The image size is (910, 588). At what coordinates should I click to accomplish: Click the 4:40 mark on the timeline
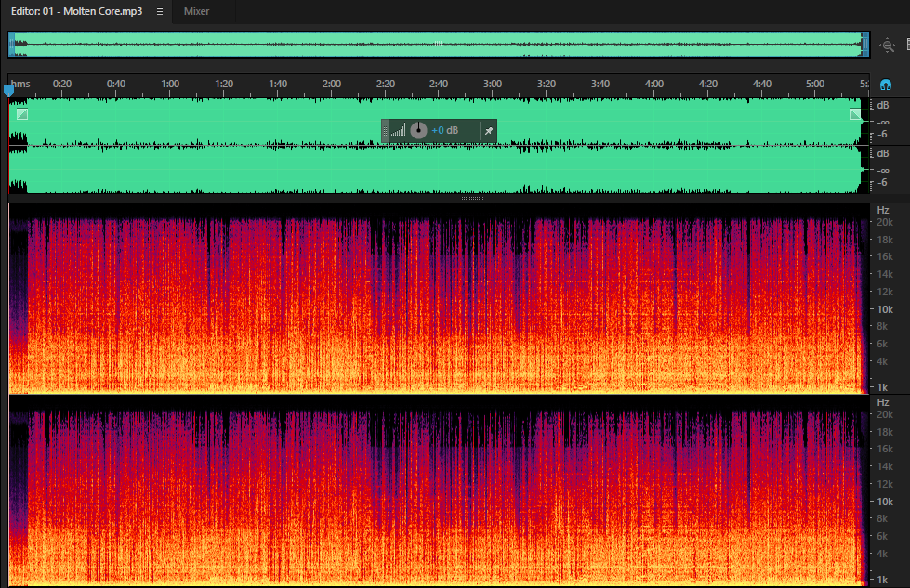click(762, 84)
